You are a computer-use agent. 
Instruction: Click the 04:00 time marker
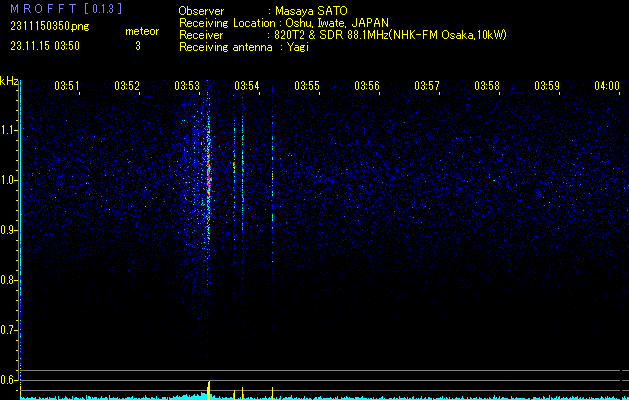pyautogui.click(x=606, y=86)
